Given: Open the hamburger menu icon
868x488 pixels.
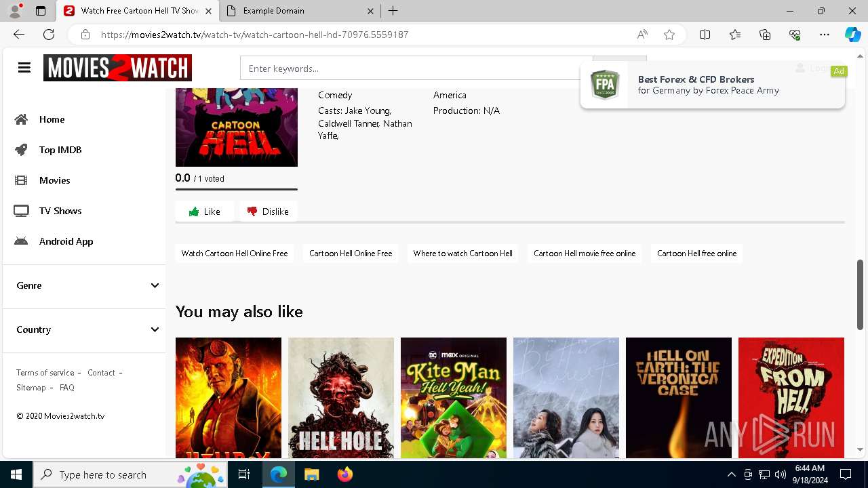Looking at the screenshot, I should tap(24, 68).
